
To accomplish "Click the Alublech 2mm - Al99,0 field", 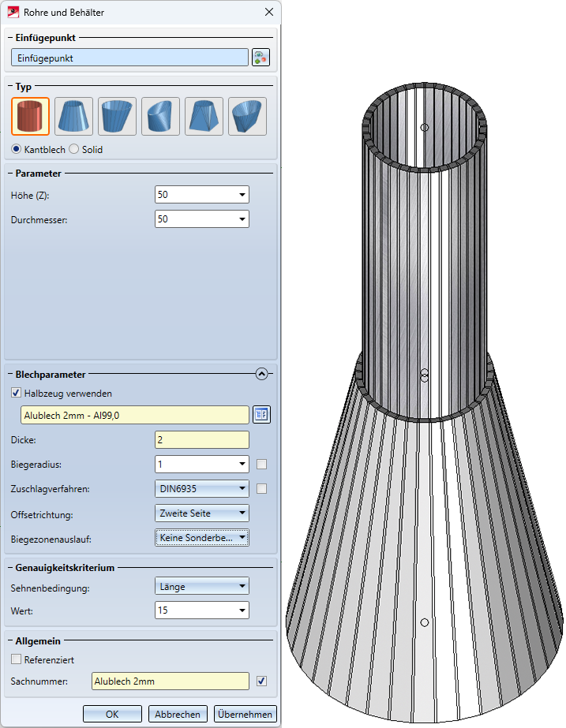I will pyautogui.click(x=135, y=415).
